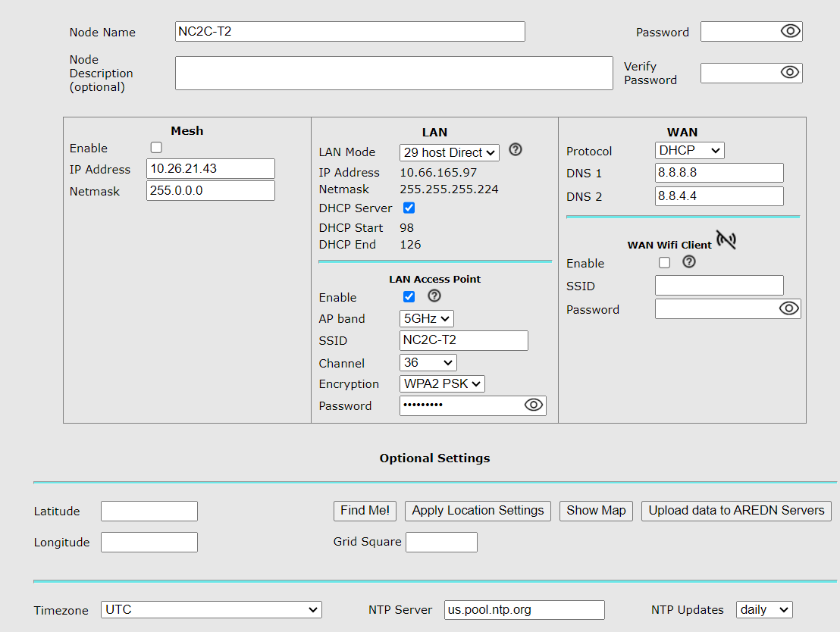
Task: Open Show Map
Action: [x=596, y=511]
